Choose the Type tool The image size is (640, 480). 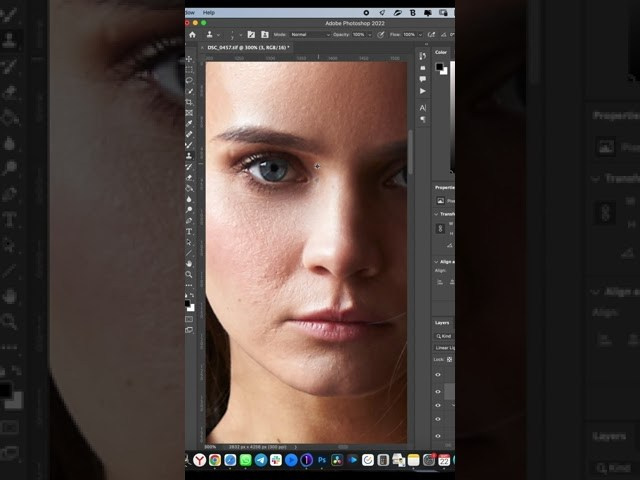click(x=189, y=232)
